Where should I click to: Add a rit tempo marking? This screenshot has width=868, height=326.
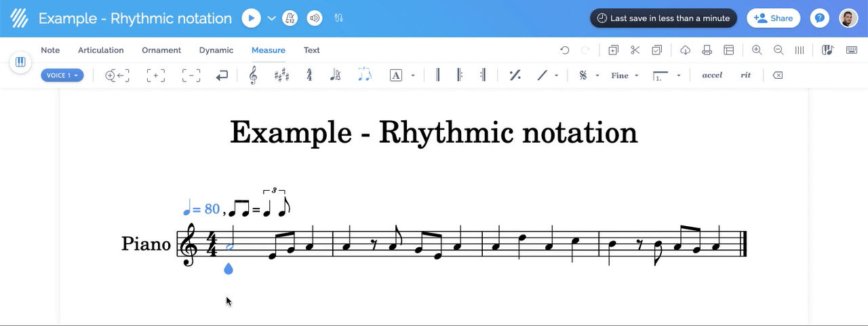(746, 75)
